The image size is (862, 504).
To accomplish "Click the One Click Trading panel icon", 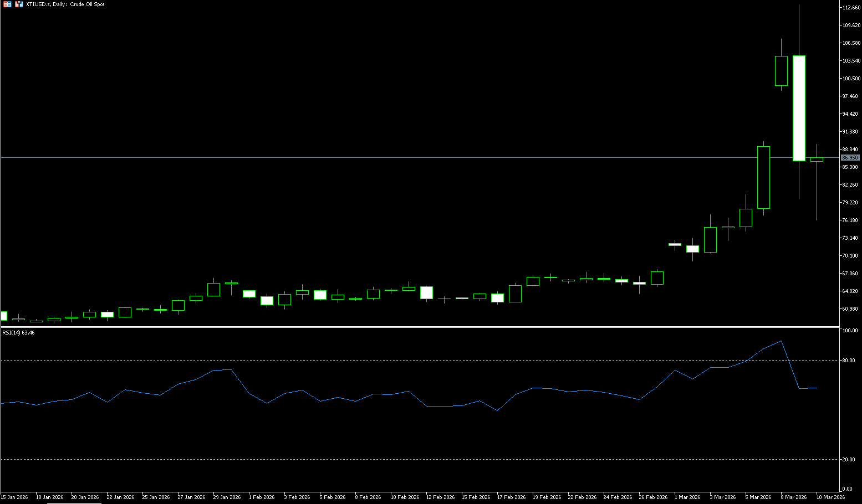I will (x=7, y=4).
